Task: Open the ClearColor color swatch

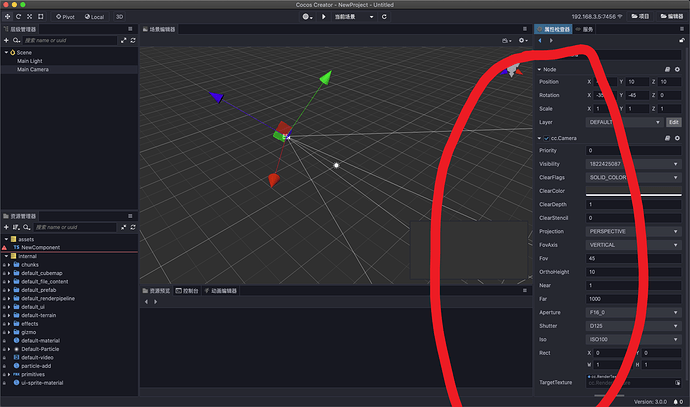Action: point(633,191)
